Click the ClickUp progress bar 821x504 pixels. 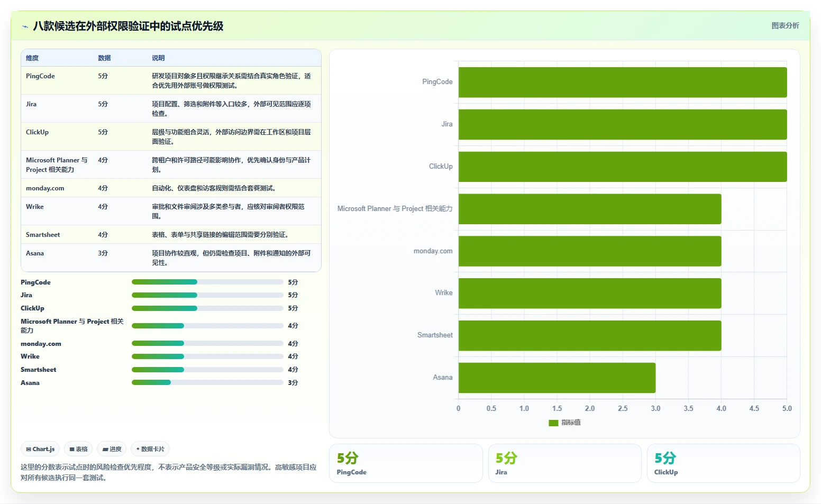pos(207,308)
